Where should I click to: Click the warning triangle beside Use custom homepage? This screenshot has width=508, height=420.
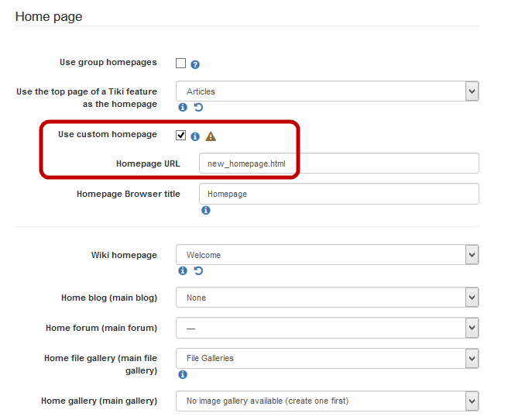pyautogui.click(x=211, y=136)
